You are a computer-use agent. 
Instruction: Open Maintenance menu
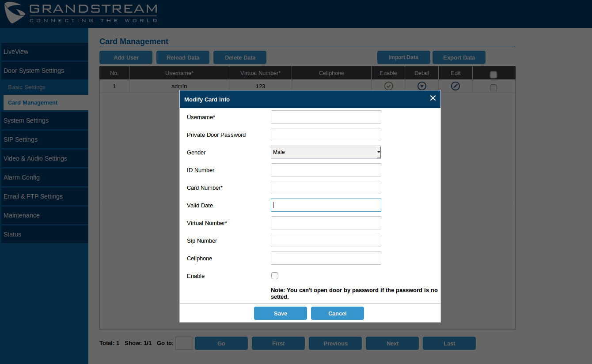click(44, 215)
